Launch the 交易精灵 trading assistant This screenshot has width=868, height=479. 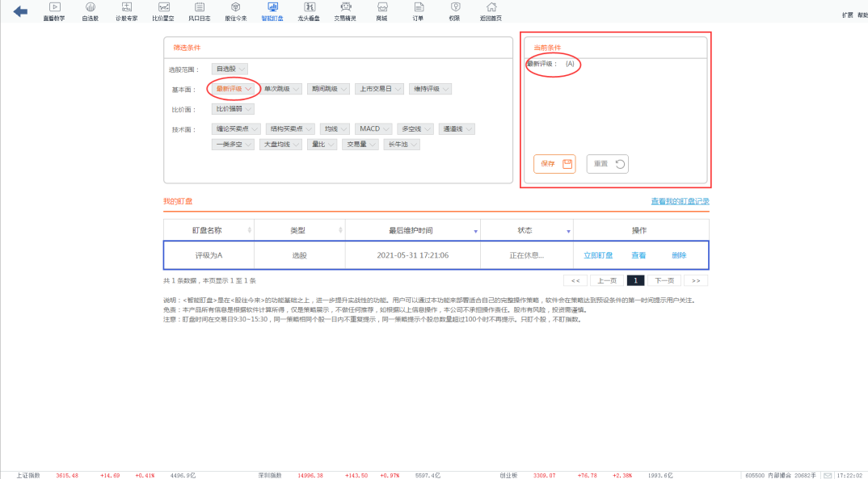(x=344, y=11)
